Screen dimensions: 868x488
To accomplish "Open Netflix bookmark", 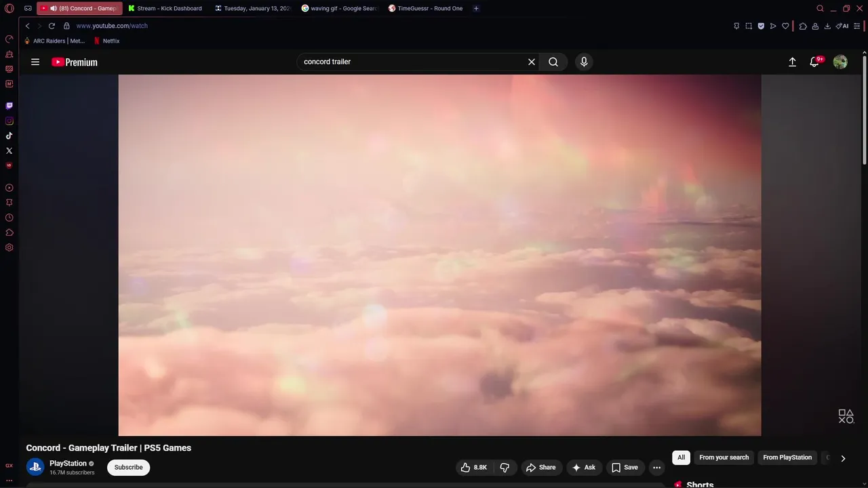I will pyautogui.click(x=106, y=41).
